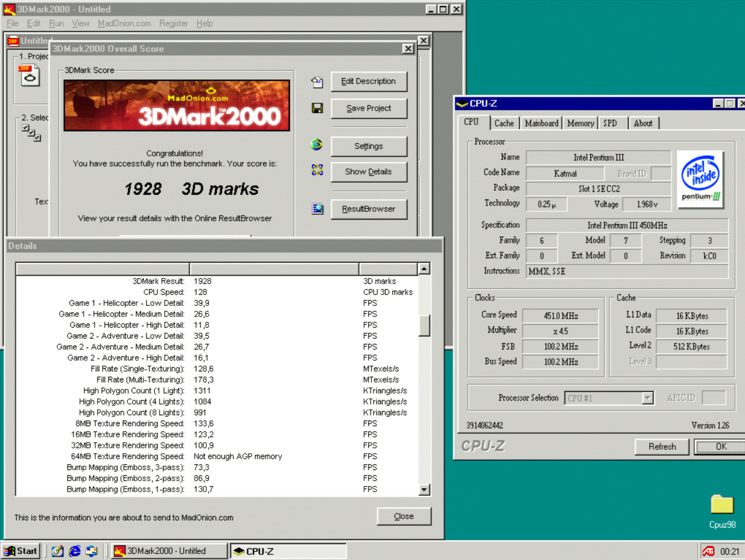This screenshot has width=745, height=560.
Task: Open the Help menu
Action: 205,23
